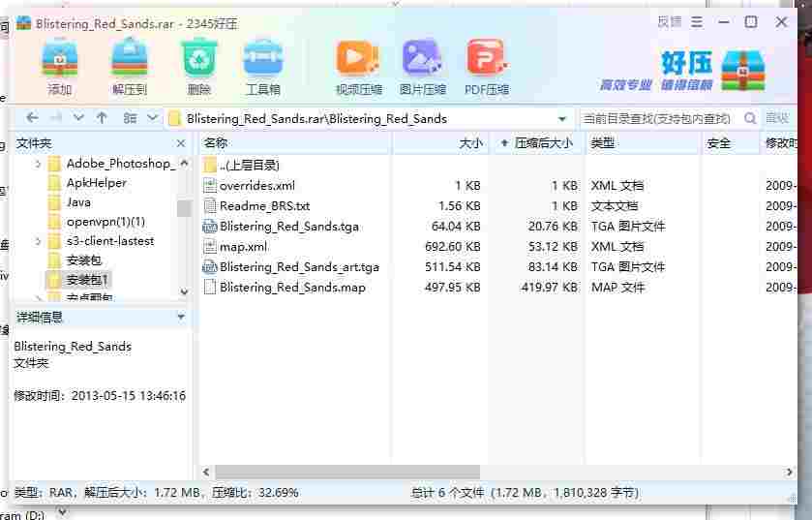
Task: Select the Java folder in tree
Action: click(x=78, y=202)
